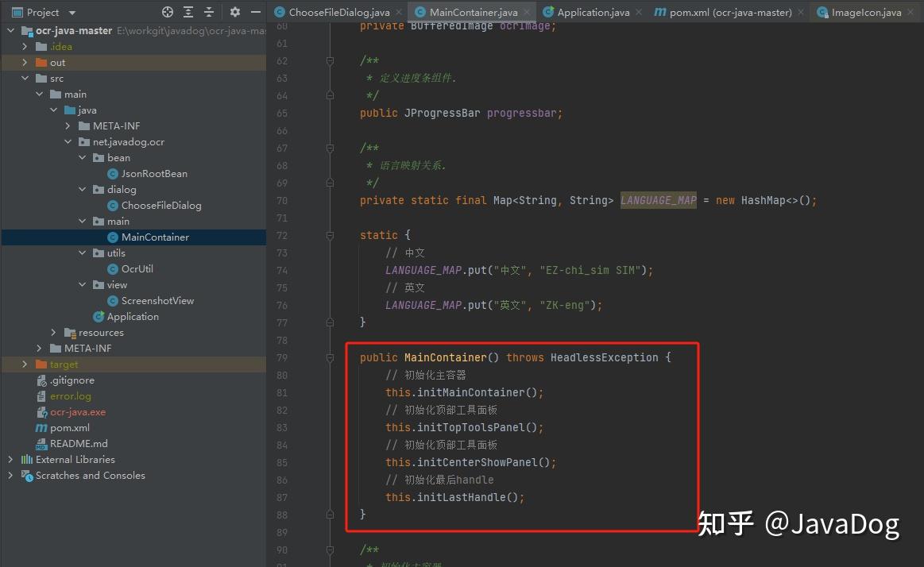The image size is (924, 567).
Task: Select the error.log file
Action: pyautogui.click(x=70, y=396)
